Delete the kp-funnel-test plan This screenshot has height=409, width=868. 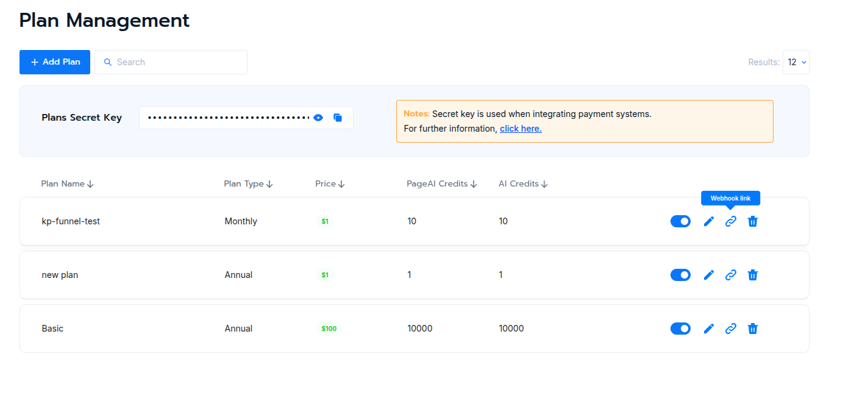point(753,221)
